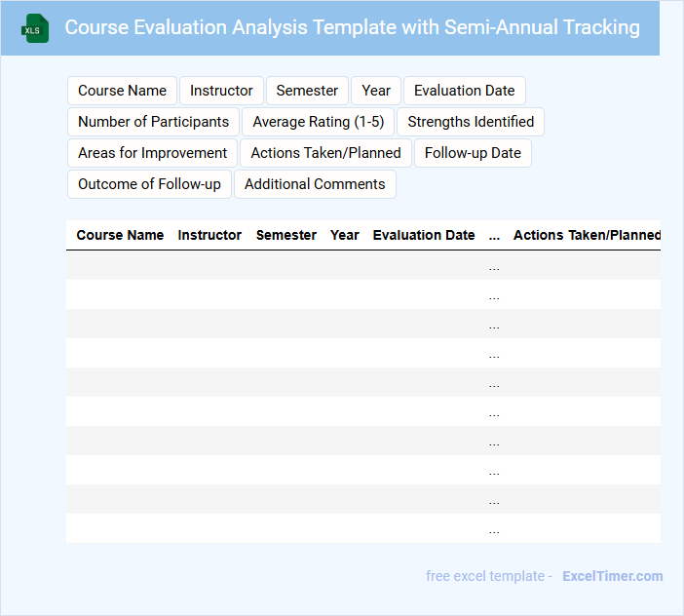Select the Areas for Improvement tag
Screen dimensions: 684x616
coord(152,153)
